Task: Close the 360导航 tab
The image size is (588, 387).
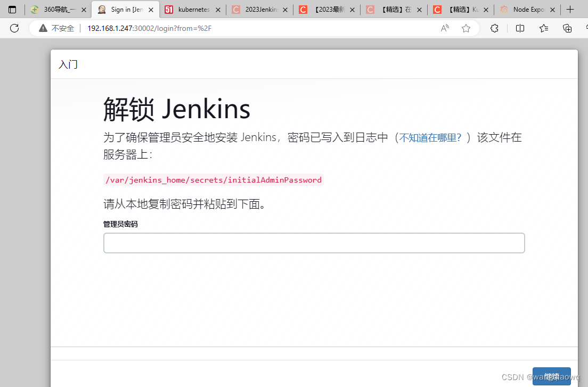Action: pyautogui.click(x=84, y=10)
